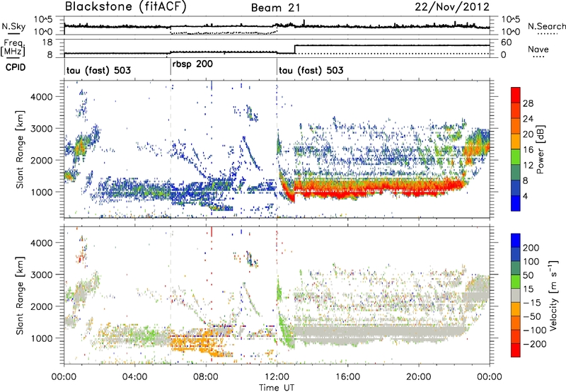Click the first 'tau (fast) 503' label at 00:00
The image size is (566, 392).
98,70
